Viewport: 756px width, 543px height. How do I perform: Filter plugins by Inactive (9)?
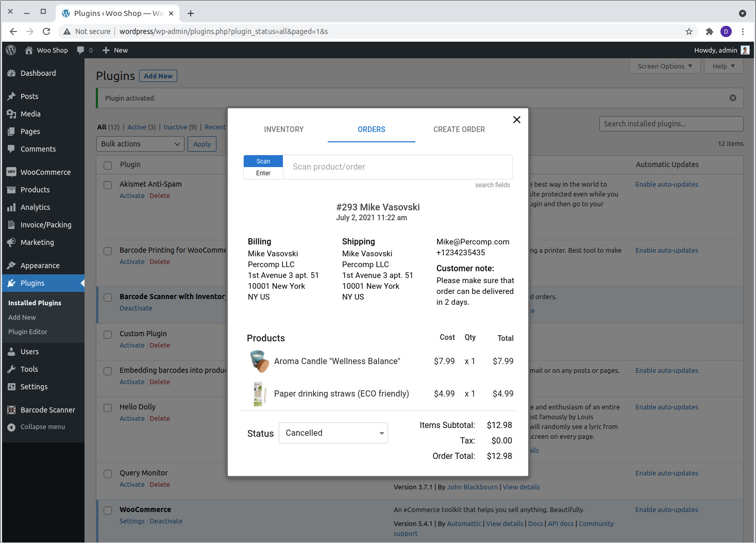pyautogui.click(x=180, y=127)
